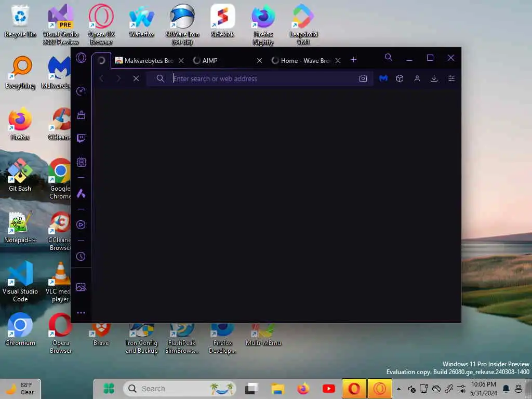This screenshot has height=399, width=532.
Task: Open the profile account icon
Action: pyautogui.click(x=417, y=78)
